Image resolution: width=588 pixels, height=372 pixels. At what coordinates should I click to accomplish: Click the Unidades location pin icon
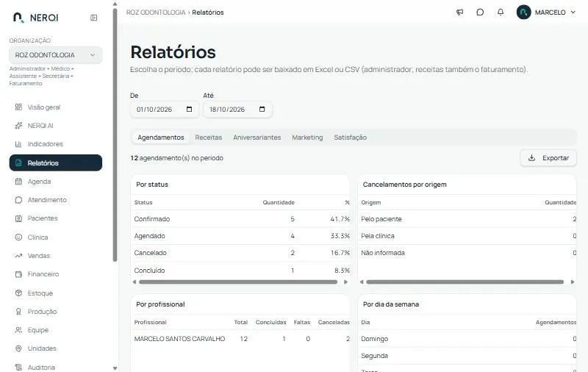[18, 348]
